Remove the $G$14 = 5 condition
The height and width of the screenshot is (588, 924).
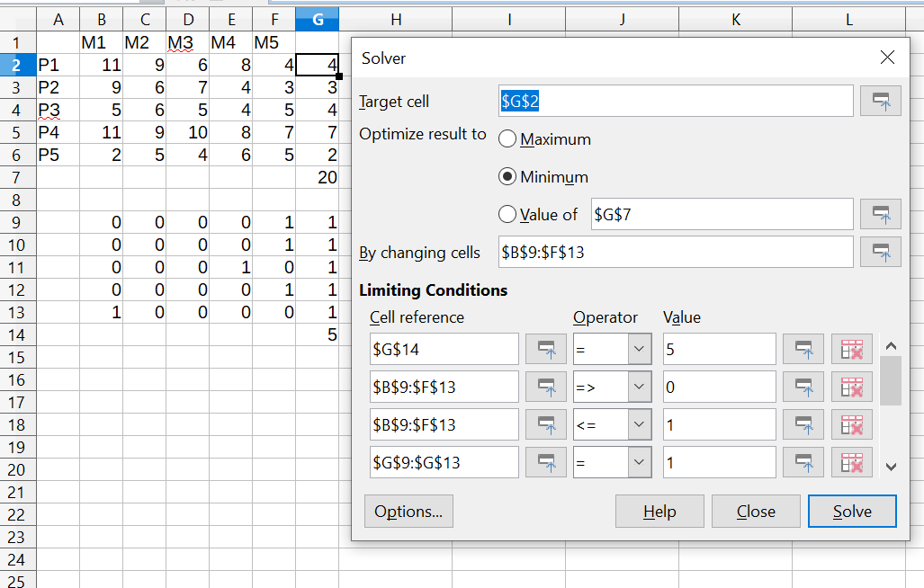(x=851, y=349)
